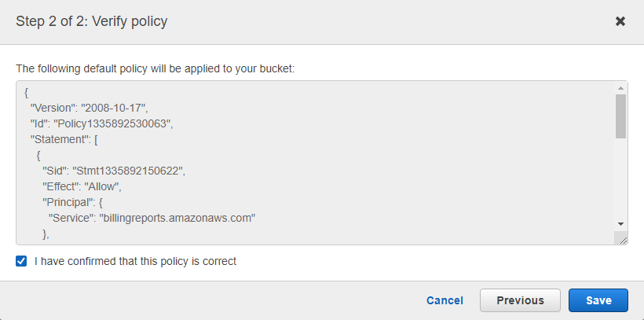The width and height of the screenshot is (644, 320).
Task: Click the 'default policy will be applied' description text
Action: tap(156, 68)
